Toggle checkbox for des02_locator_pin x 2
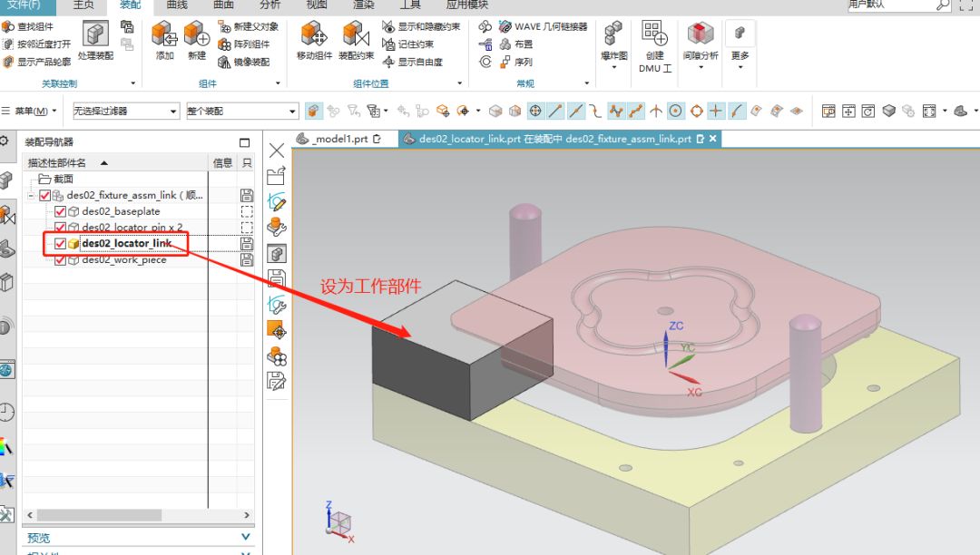This screenshot has width=980, height=555. coord(60,228)
